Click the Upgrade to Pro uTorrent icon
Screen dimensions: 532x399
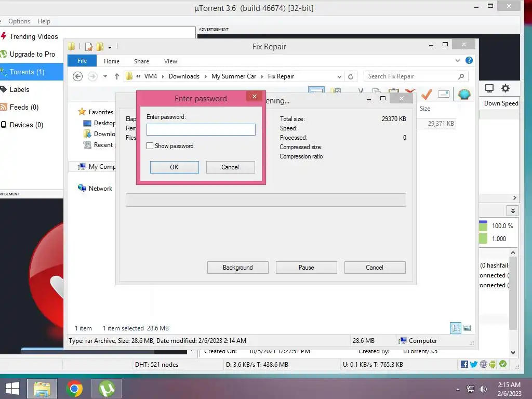[4, 54]
